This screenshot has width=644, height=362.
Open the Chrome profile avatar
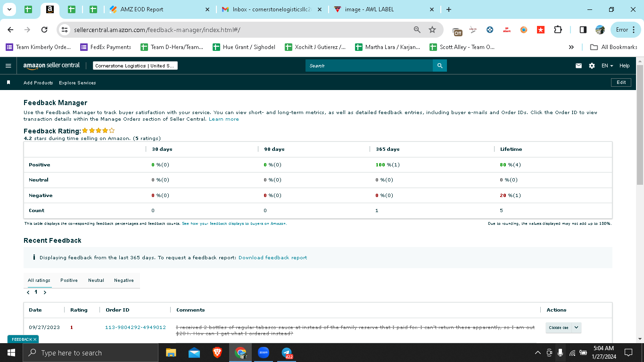tap(600, 30)
